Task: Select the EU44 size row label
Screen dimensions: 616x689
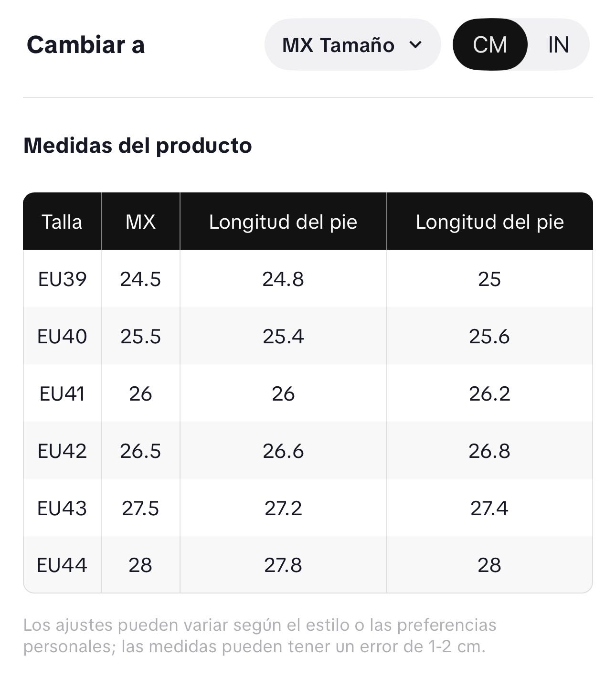Action: (x=62, y=565)
